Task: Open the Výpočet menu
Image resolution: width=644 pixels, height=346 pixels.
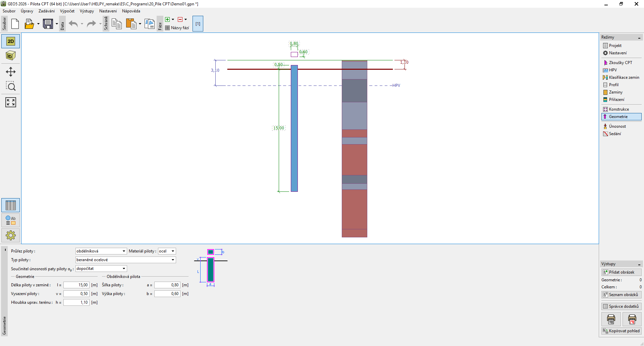Action: pos(67,11)
